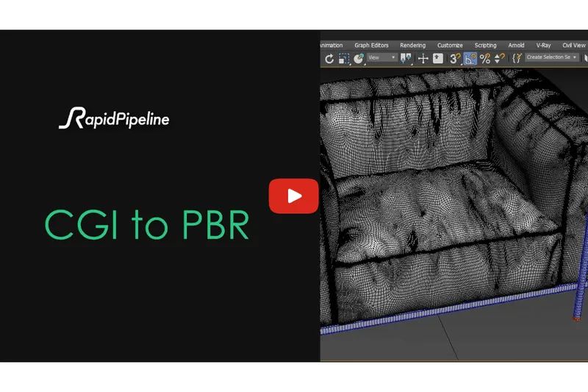
Task: Toggle Spinner Snap
Action: pyautogui.click(x=500, y=58)
